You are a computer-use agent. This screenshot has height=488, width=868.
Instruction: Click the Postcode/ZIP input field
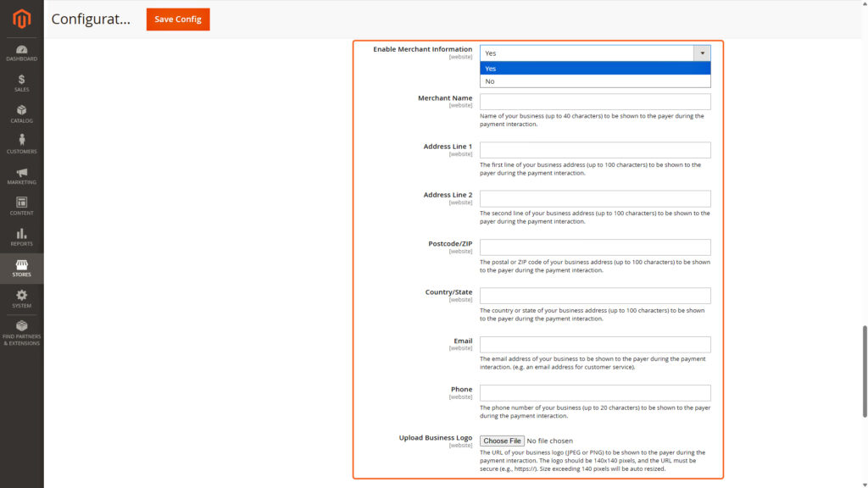(594, 247)
